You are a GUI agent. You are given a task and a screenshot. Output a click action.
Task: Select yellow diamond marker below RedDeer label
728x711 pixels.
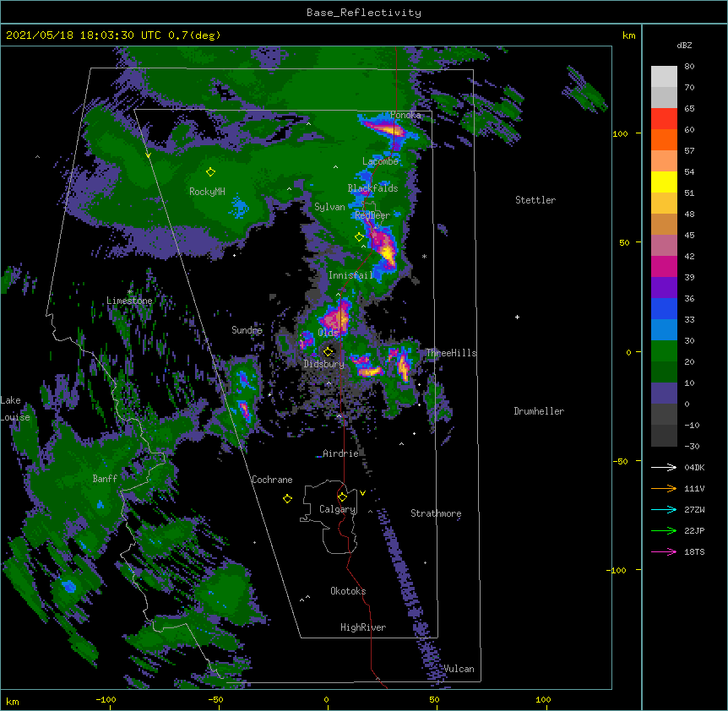[359, 237]
